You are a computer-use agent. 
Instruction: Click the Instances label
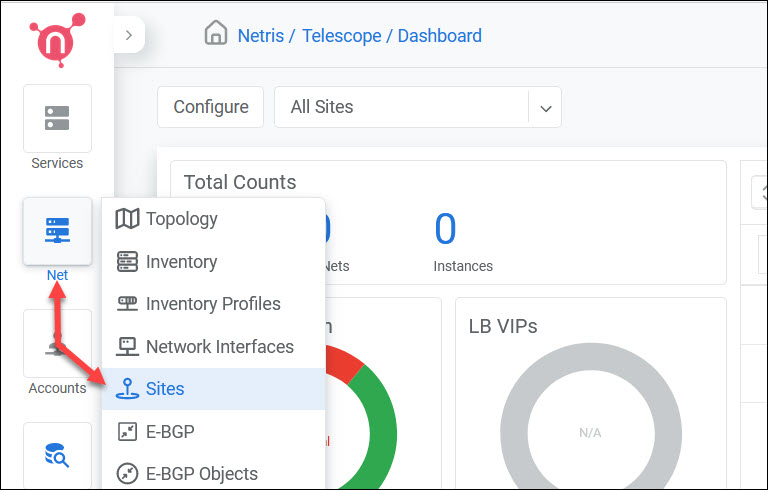tap(463, 266)
